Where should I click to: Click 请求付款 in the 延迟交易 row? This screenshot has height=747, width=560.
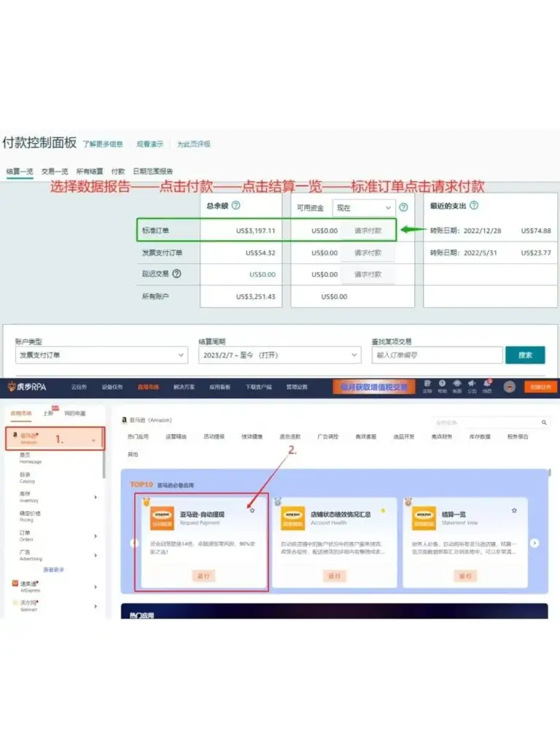tap(367, 274)
